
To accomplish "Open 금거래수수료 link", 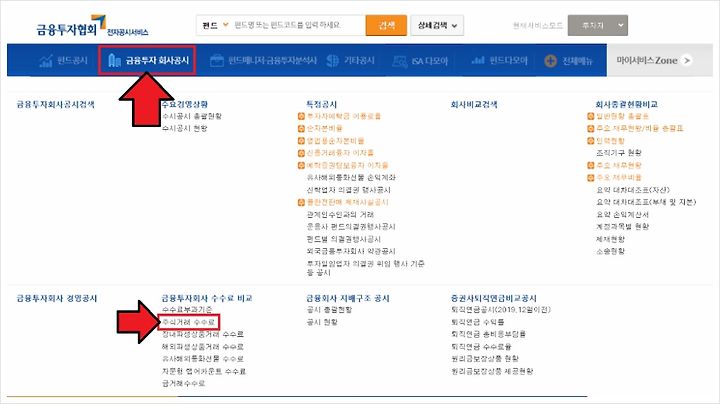I will point(183,383).
